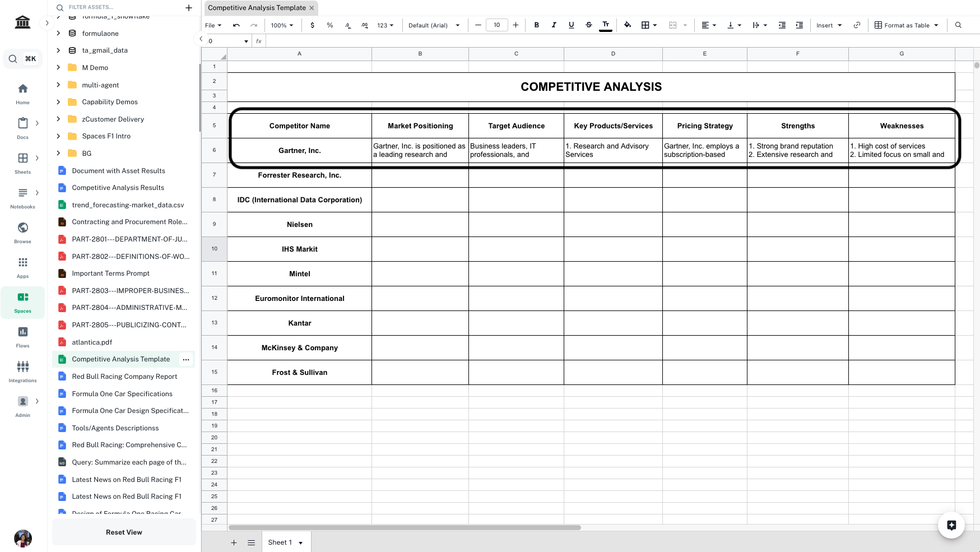Open Apps grid in sidebar
The image size is (980, 552).
coord(23,267)
